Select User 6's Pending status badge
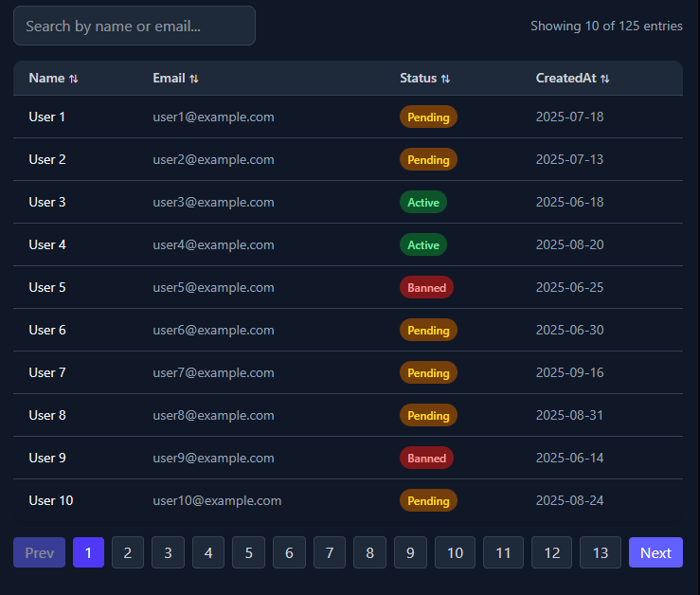The image size is (700, 595). pos(428,330)
